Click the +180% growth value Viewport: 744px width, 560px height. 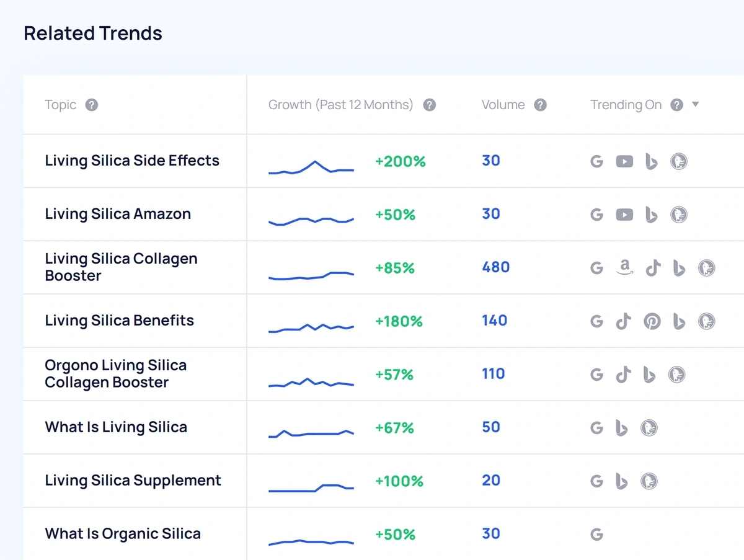[399, 322]
